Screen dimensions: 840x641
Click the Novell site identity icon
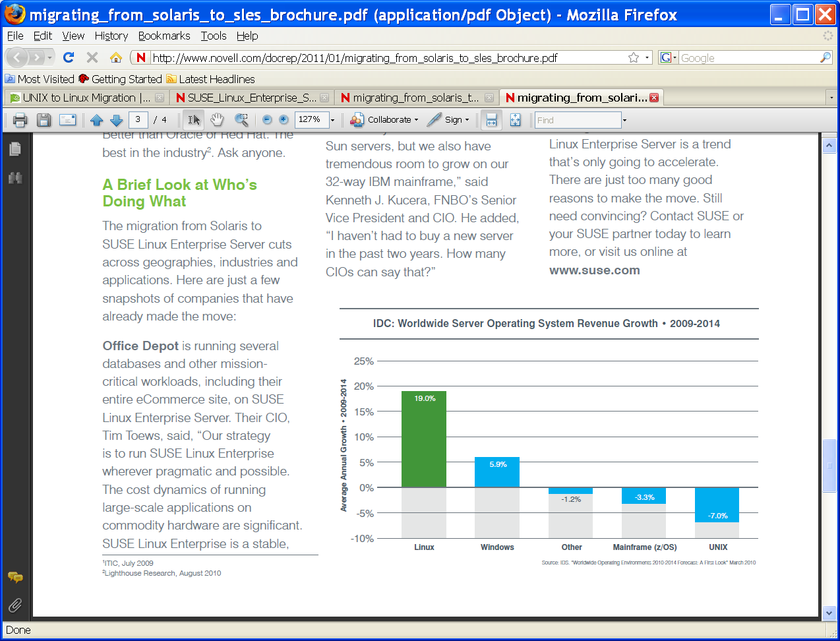(140, 57)
